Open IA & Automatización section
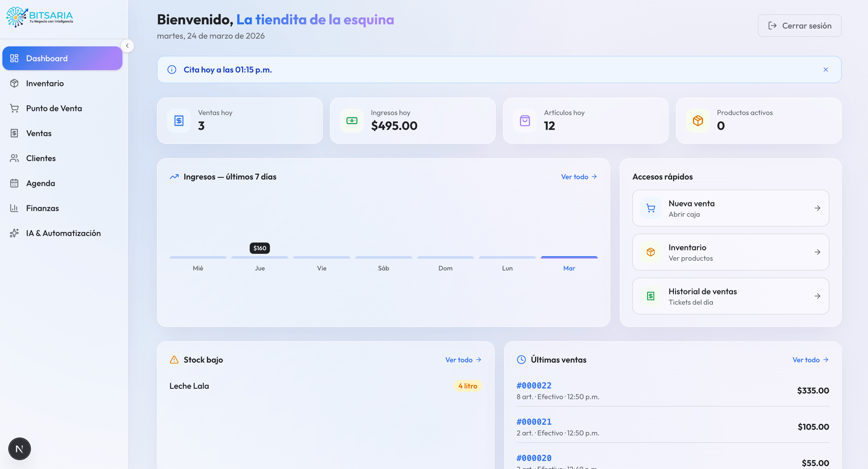Viewport: 868px width, 469px height. tap(63, 233)
